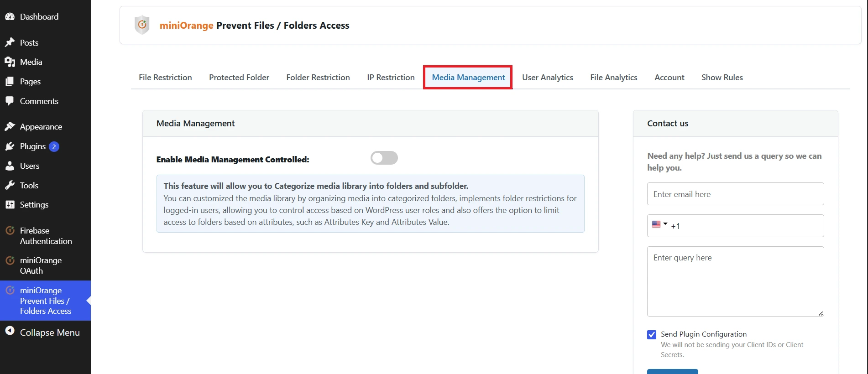The height and width of the screenshot is (374, 868).
Task: Click the Media Management panel heading
Action: click(195, 123)
